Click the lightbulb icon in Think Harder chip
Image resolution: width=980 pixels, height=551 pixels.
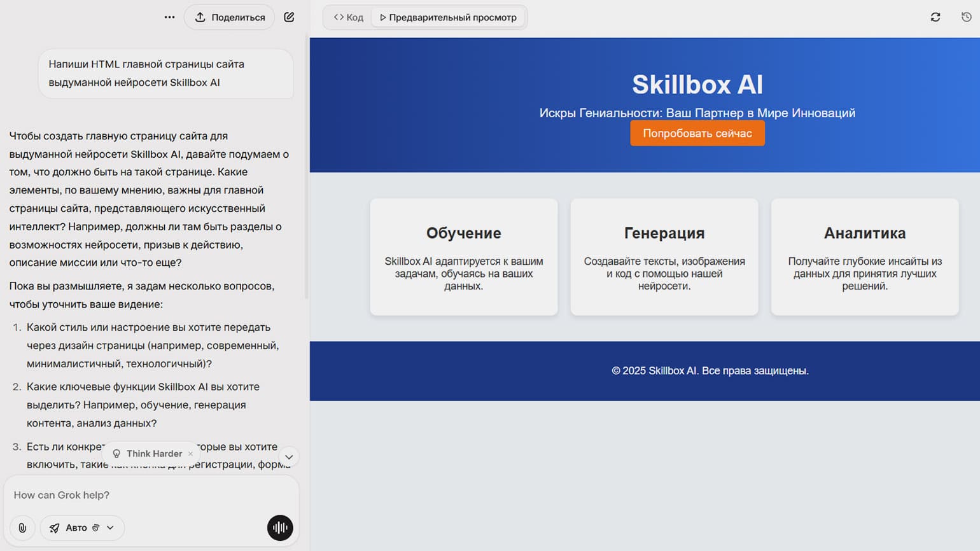(116, 454)
